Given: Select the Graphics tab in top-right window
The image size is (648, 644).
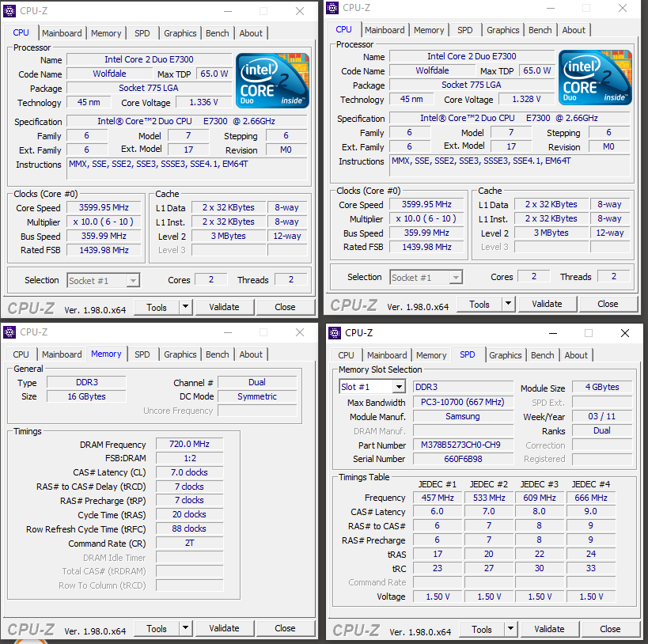Looking at the screenshot, I should pyautogui.click(x=503, y=30).
